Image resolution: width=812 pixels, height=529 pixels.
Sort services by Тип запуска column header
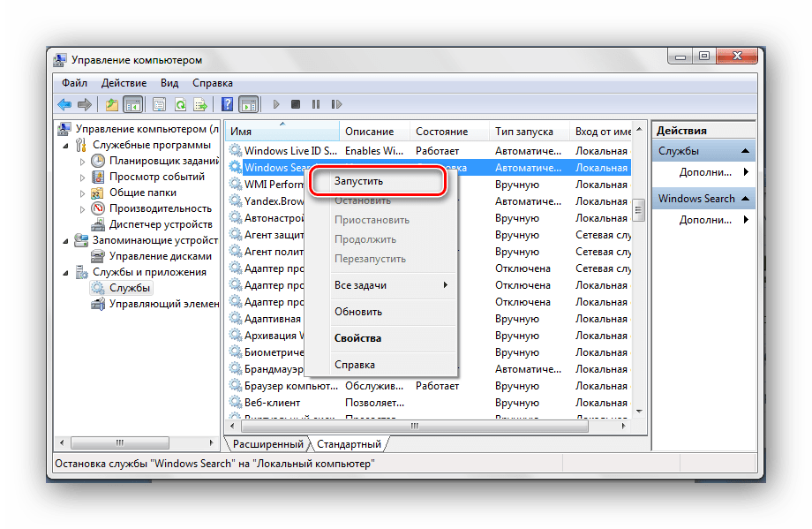[x=524, y=132]
